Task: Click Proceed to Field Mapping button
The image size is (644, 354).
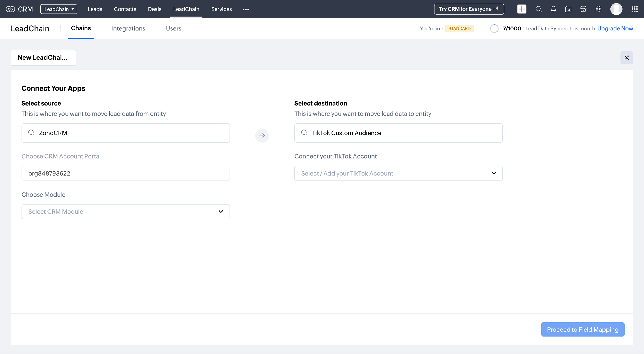Action: (x=583, y=329)
